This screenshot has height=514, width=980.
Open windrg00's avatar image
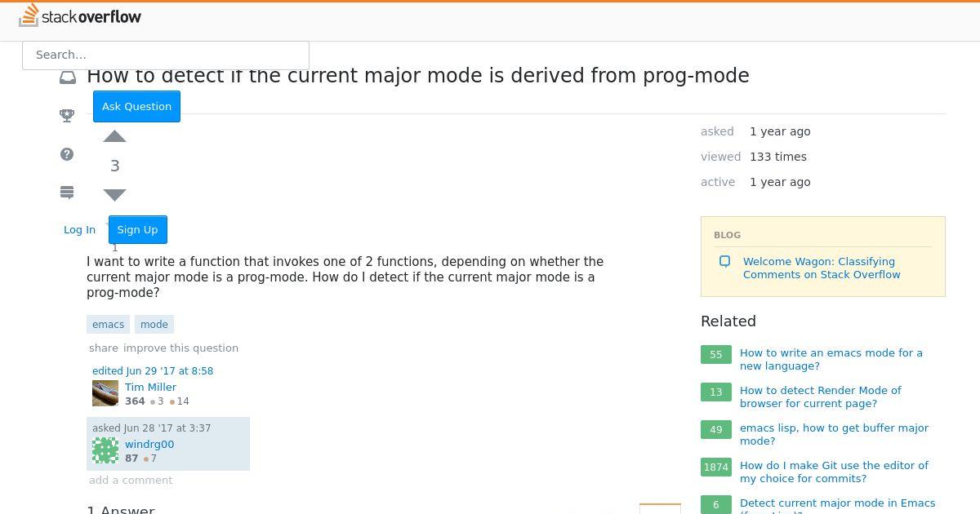click(x=105, y=450)
